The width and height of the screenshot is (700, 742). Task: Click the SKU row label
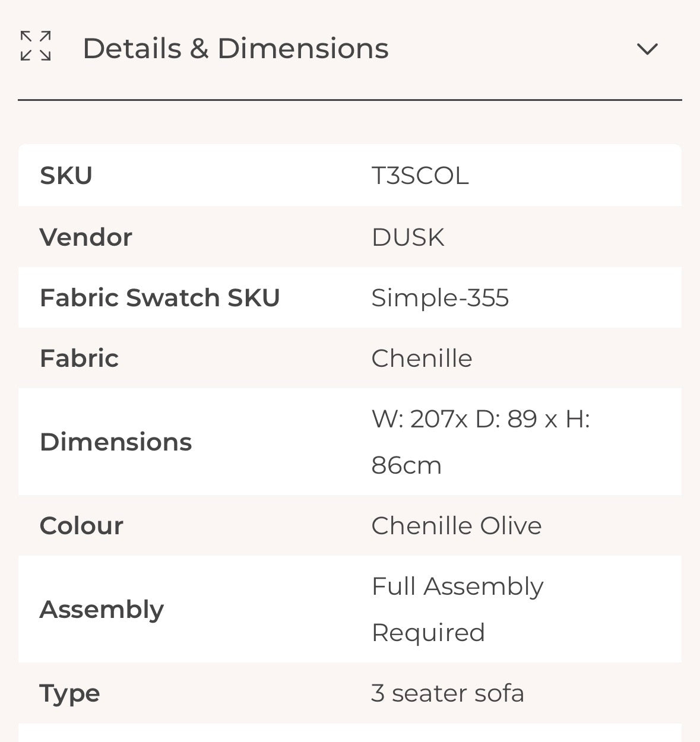(x=66, y=176)
